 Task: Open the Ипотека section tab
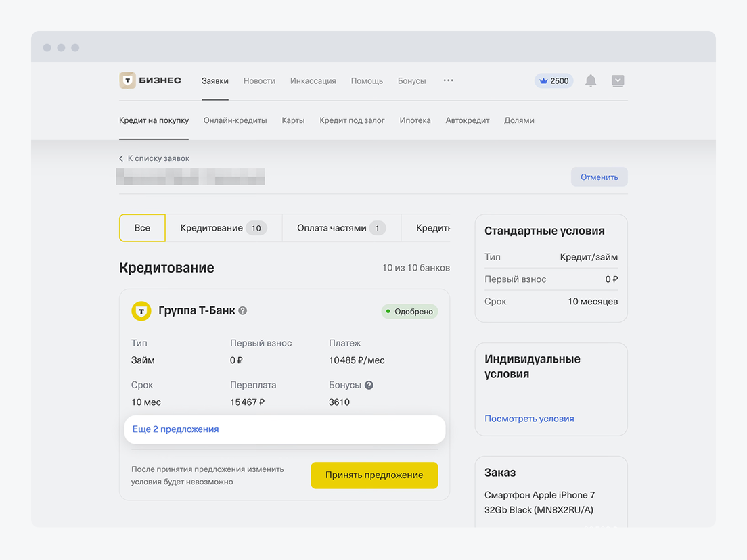(x=415, y=120)
